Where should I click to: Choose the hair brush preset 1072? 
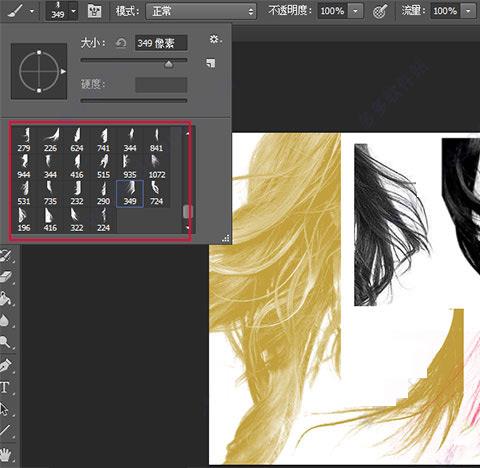tap(157, 166)
